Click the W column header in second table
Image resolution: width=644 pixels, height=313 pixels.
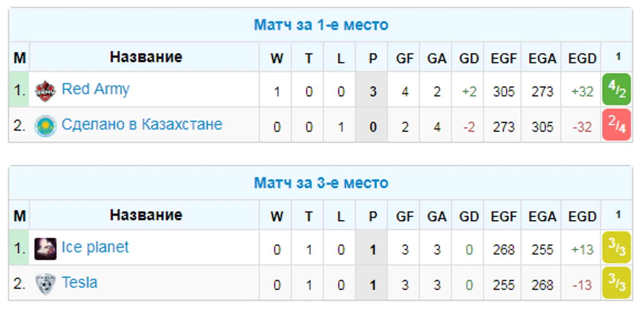[277, 216]
